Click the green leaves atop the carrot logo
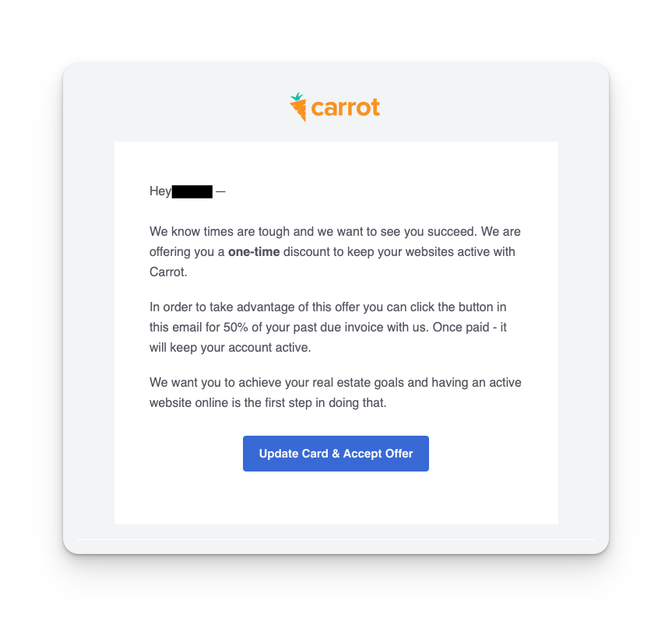Image resolution: width=672 pixels, height=617 pixels. click(297, 96)
